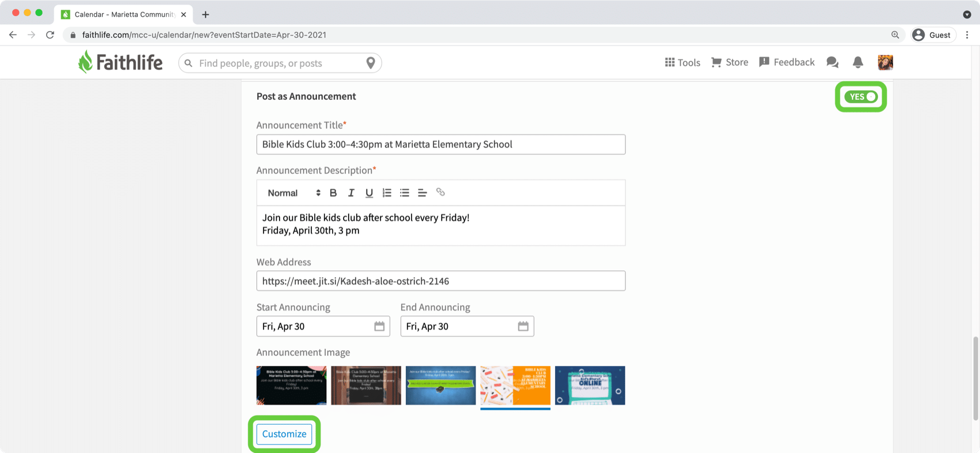
Task: Reload the current page
Action: click(x=50, y=35)
